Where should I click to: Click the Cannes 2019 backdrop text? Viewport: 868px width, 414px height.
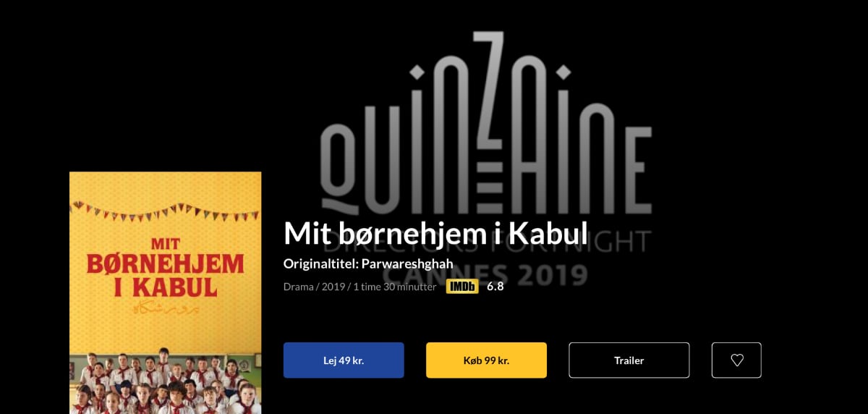[485, 274]
